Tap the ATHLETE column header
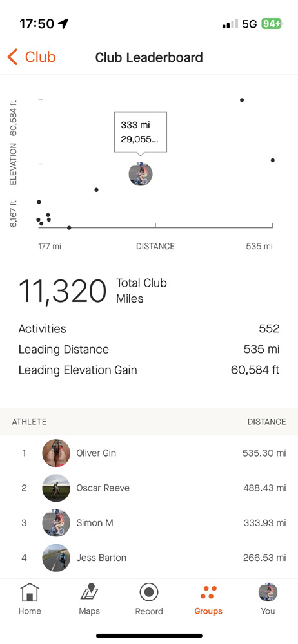The width and height of the screenshot is (298, 644). coord(29,422)
